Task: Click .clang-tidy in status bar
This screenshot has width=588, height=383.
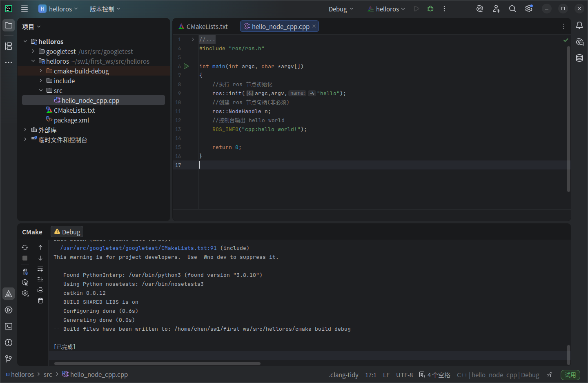Action: [x=343, y=375]
